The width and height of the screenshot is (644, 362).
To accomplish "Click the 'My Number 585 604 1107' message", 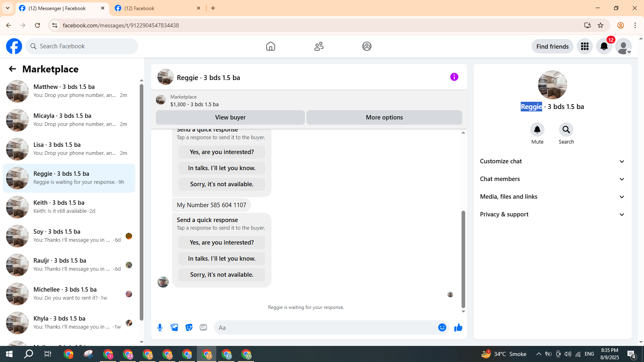I will pyautogui.click(x=211, y=205).
